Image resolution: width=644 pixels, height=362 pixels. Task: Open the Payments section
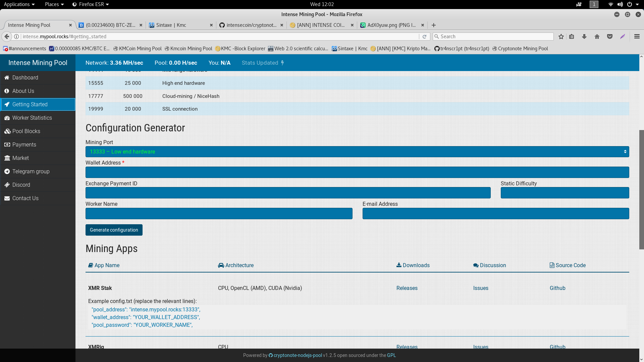click(38, 144)
